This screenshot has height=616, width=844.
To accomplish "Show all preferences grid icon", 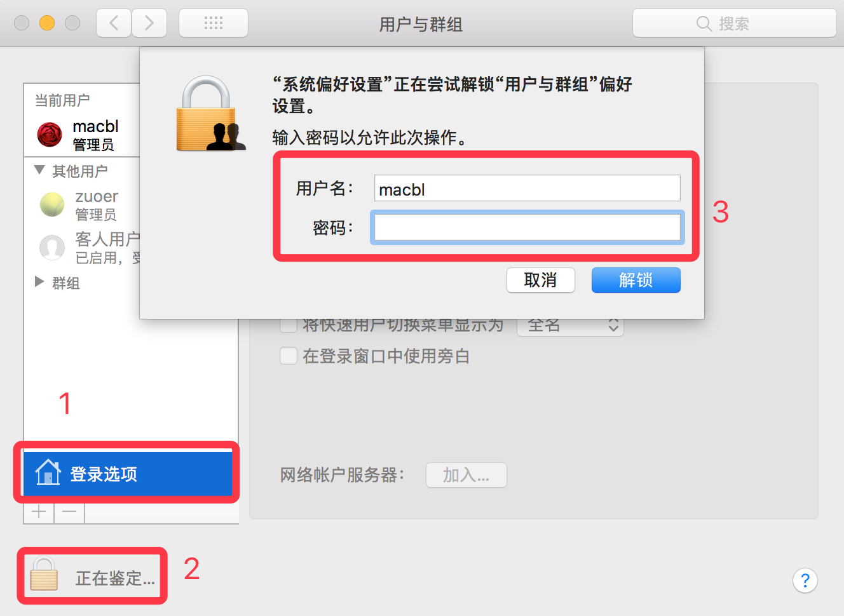I will click(x=214, y=23).
